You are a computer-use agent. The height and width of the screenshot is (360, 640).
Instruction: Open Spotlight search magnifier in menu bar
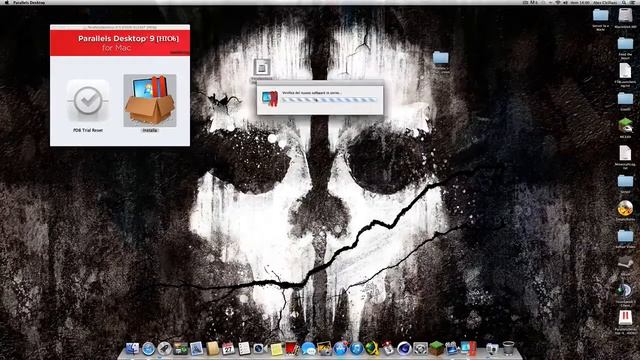pyautogui.click(x=624, y=2)
